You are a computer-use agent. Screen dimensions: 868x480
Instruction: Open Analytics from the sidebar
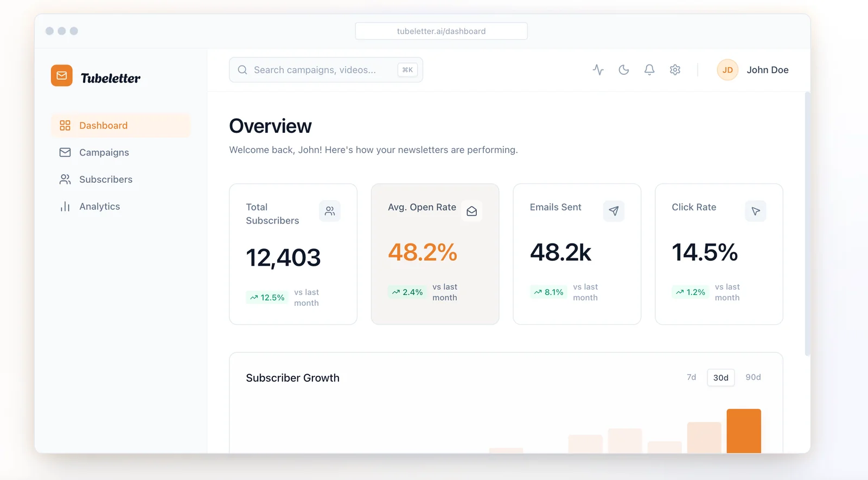click(99, 207)
